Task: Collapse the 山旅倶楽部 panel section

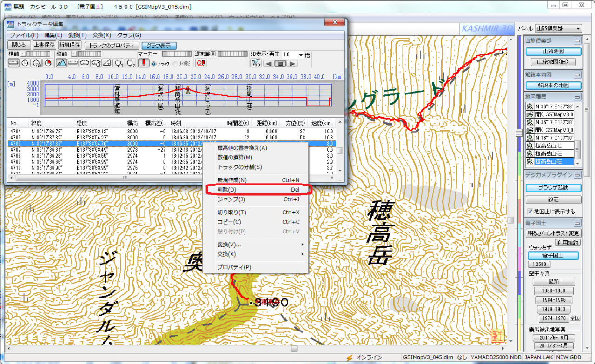Action: pyautogui.click(x=577, y=40)
